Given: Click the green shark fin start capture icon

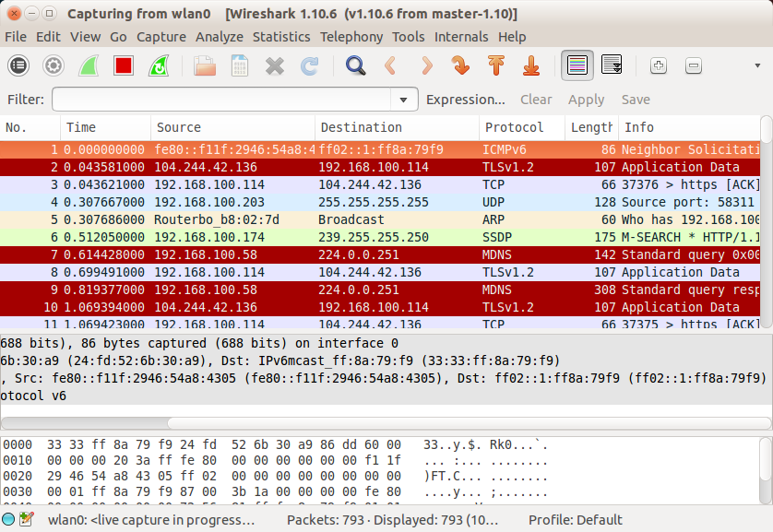Looking at the screenshot, I should coord(89,65).
